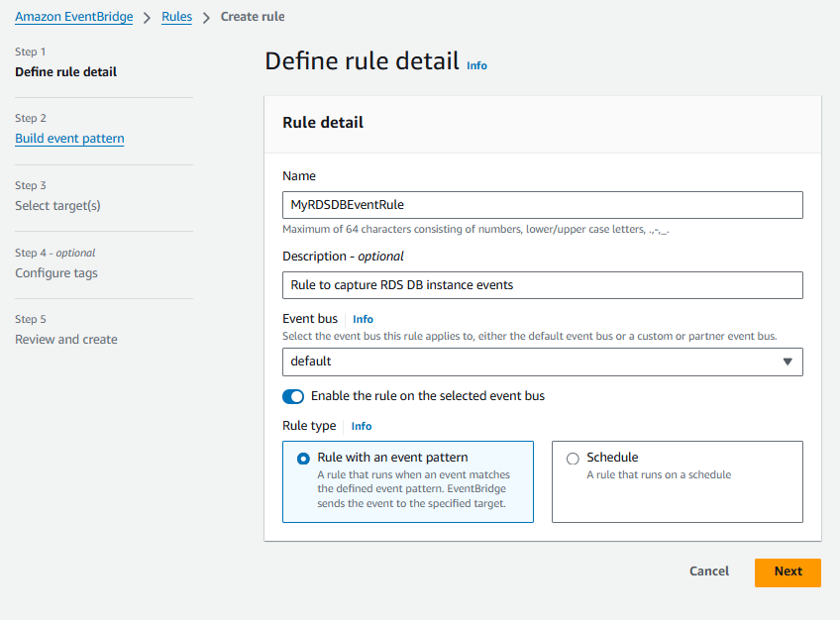
Task: Select Step 4 Configure tags
Action: (x=56, y=273)
